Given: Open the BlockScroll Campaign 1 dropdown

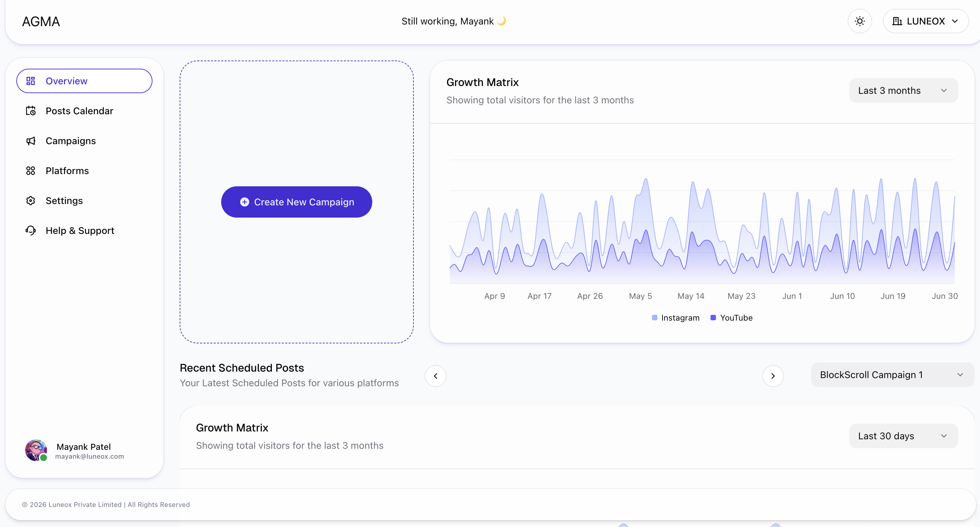Looking at the screenshot, I should [892, 375].
